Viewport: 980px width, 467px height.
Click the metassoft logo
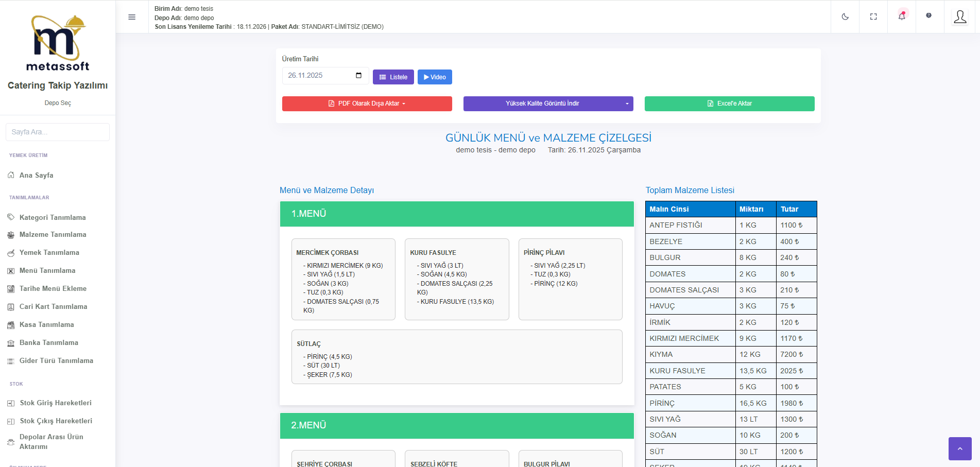point(58,43)
